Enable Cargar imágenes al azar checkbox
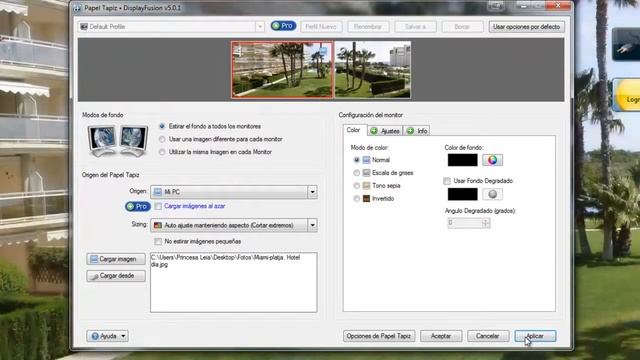 coord(158,207)
